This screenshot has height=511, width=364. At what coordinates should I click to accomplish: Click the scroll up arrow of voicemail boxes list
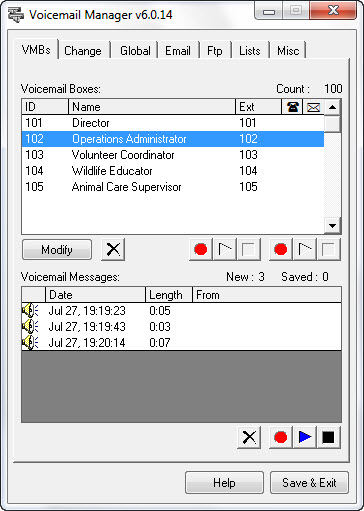(332, 107)
